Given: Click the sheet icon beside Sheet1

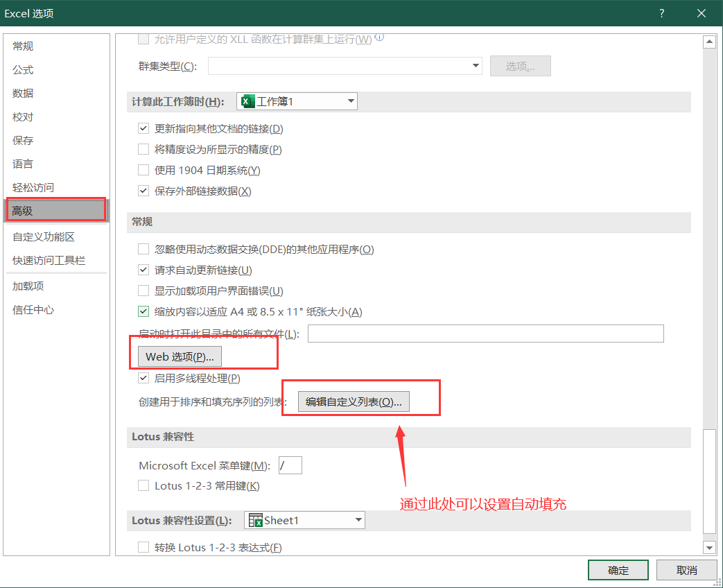Looking at the screenshot, I should click(256, 520).
